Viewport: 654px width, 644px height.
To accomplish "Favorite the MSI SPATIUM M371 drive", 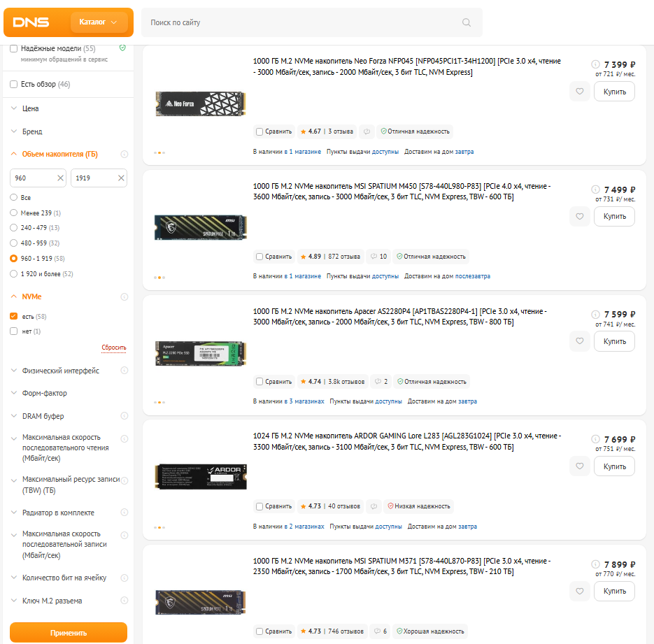I will pyautogui.click(x=580, y=591).
